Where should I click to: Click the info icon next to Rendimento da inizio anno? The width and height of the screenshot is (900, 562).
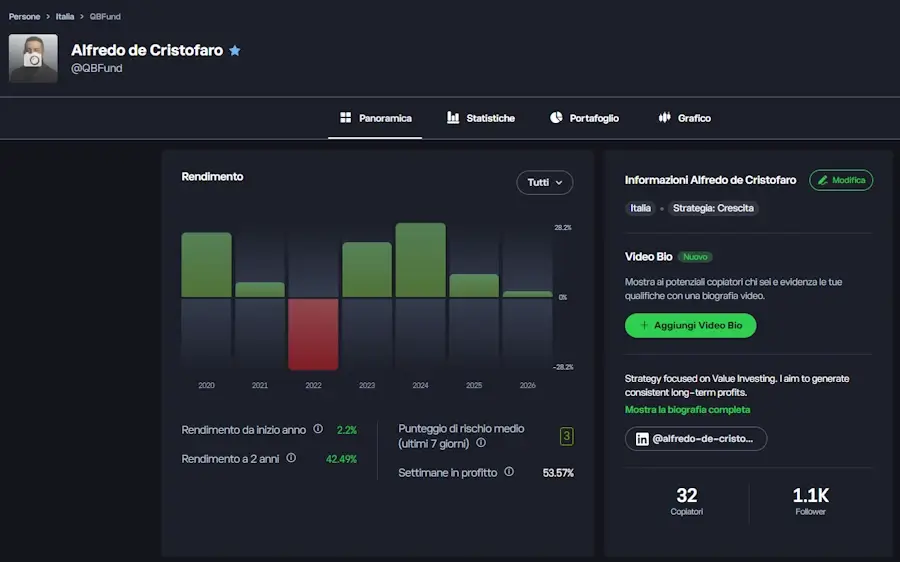(x=318, y=429)
